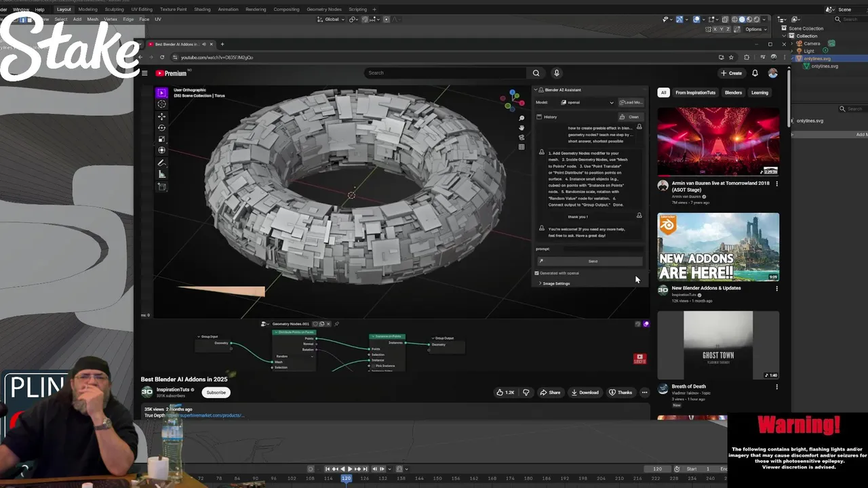Screen dimensions: 868x488
Task: Open options for New Blender Addons & Updates
Action: pyautogui.click(x=776, y=288)
